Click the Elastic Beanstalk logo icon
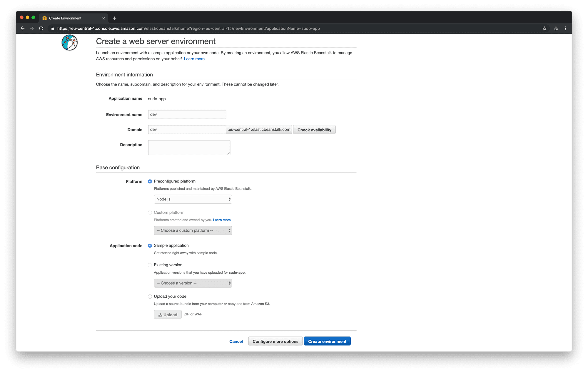The image size is (588, 373). pos(70,43)
